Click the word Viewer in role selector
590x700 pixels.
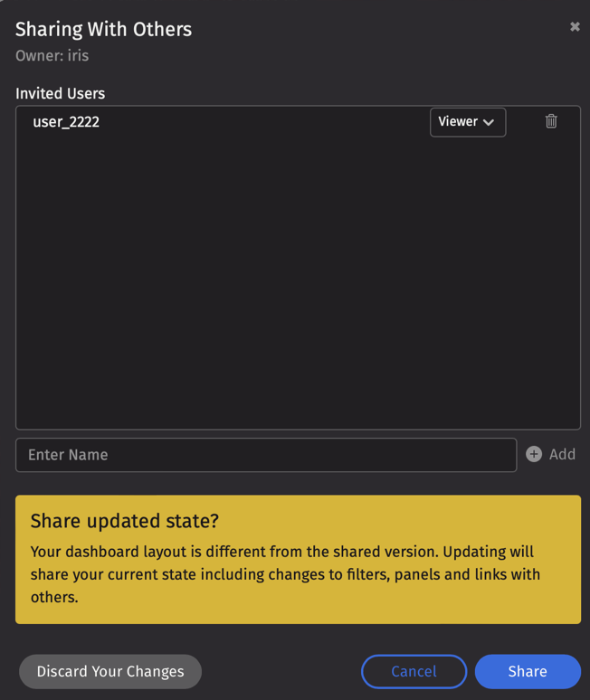(458, 122)
